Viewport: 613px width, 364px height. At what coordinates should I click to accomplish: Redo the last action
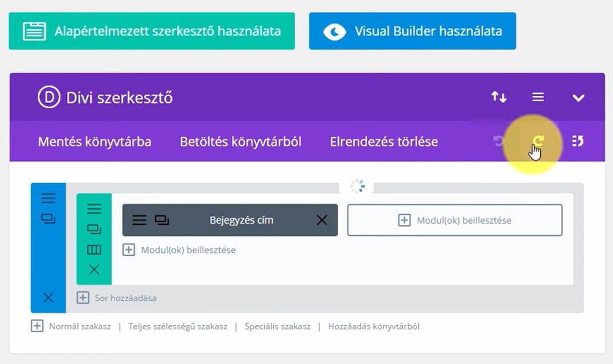point(537,141)
